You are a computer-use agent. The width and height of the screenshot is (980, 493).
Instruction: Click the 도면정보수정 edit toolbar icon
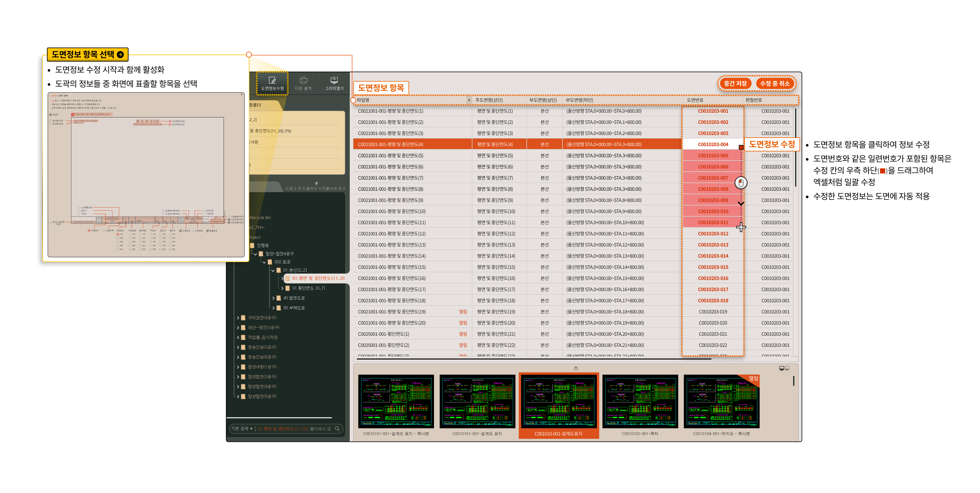pos(272,80)
